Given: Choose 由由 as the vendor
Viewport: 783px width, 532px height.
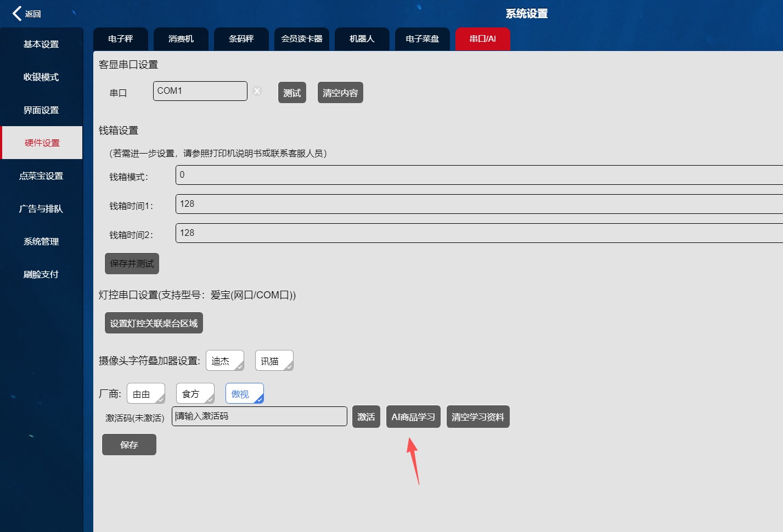Looking at the screenshot, I should [x=145, y=394].
